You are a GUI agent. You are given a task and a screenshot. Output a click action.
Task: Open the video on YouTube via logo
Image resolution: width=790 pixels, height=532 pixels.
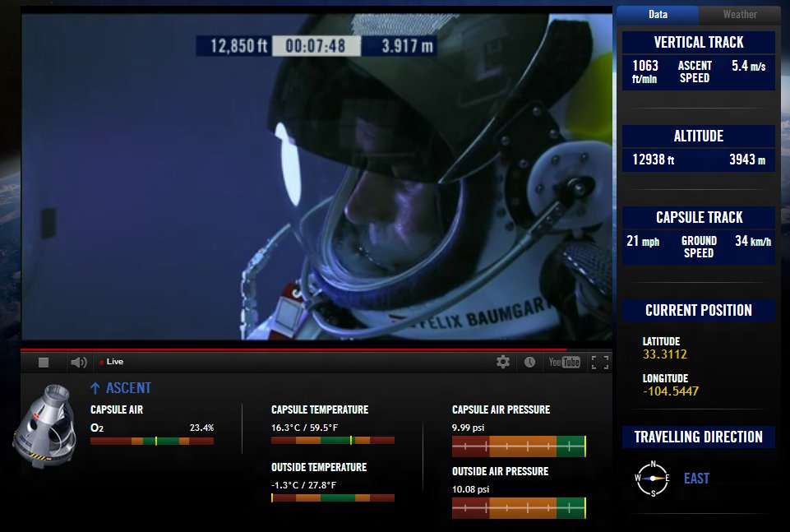(x=564, y=362)
